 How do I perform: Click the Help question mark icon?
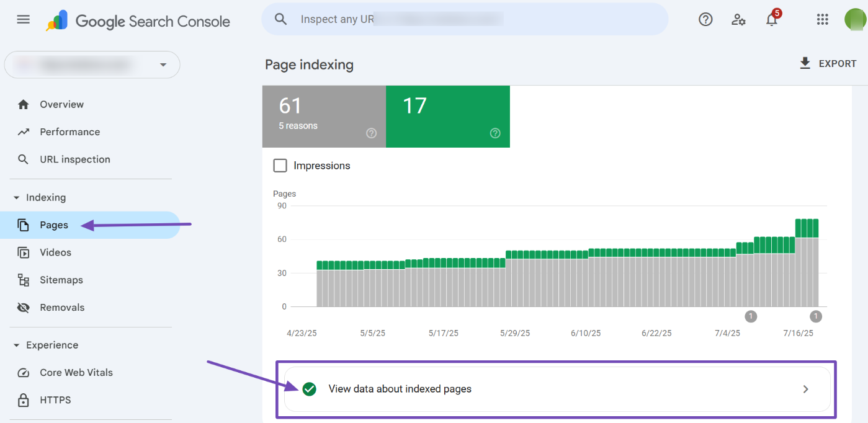(x=705, y=19)
